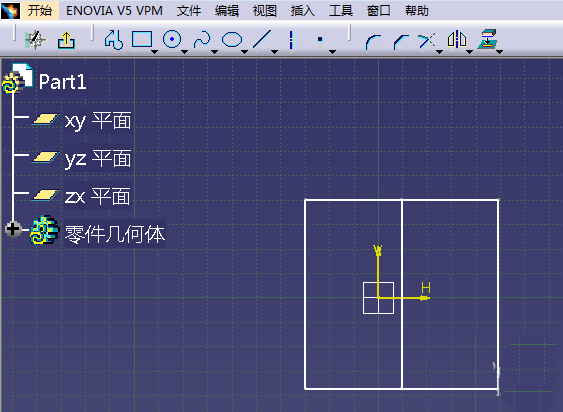This screenshot has height=412, width=563.
Task: Select the Axis tool
Action: pos(291,40)
